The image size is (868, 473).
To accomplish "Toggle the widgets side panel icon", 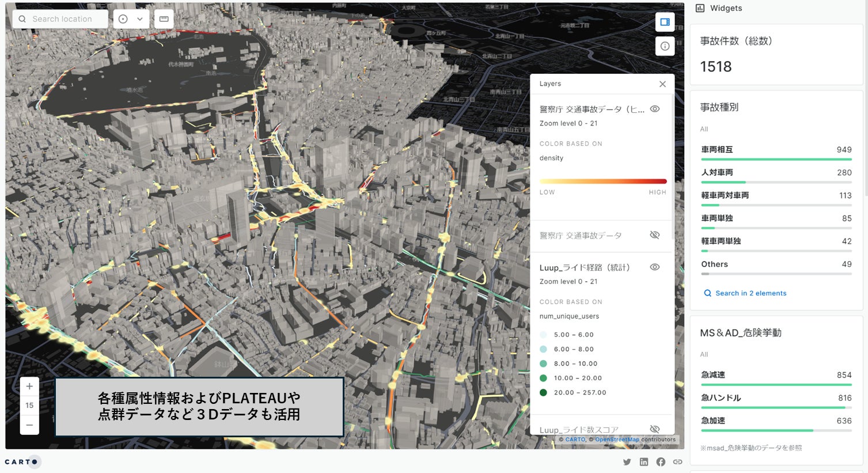I will click(x=665, y=22).
